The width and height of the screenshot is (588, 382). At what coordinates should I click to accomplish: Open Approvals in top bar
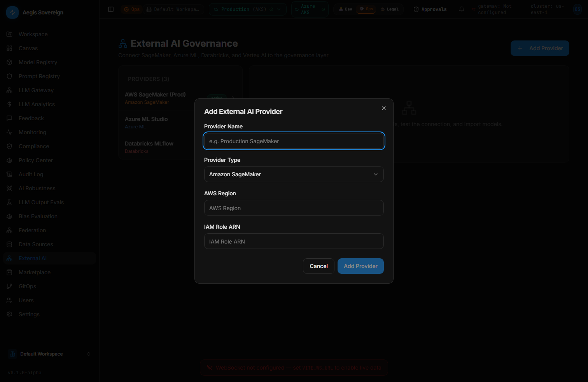[430, 9]
